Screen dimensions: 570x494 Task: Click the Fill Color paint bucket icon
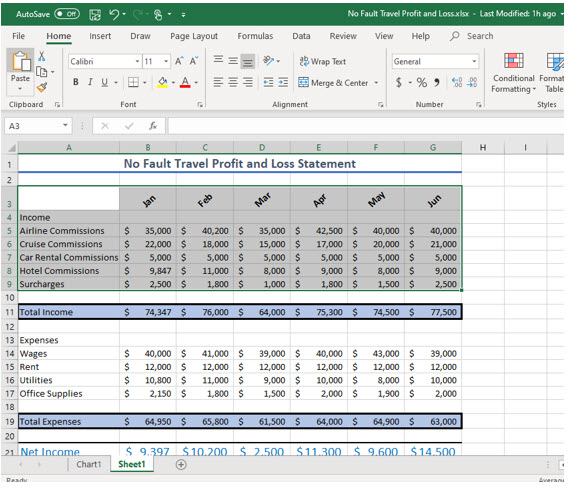click(x=162, y=83)
